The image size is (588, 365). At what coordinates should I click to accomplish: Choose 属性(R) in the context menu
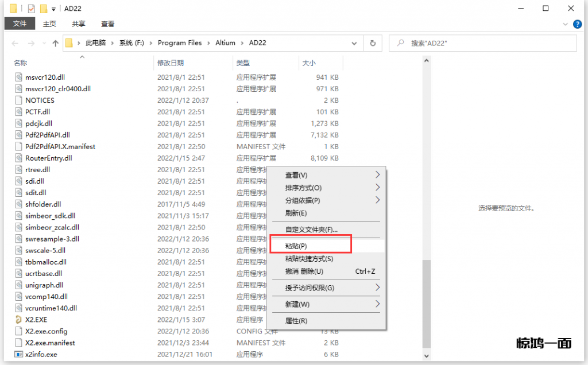[296, 320]
